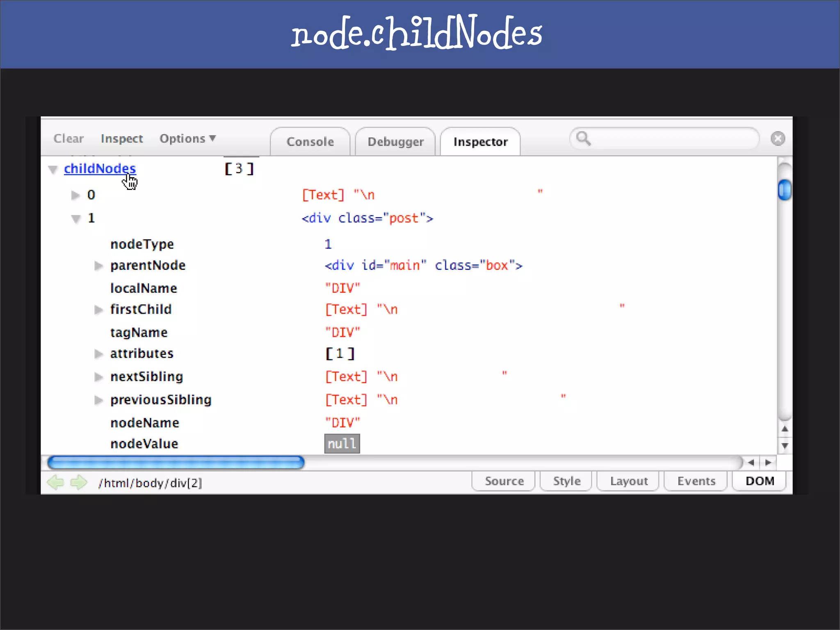Screen dimensions: 840x630
Task: Expand childNodes item 0
Action: pos(75,195)
